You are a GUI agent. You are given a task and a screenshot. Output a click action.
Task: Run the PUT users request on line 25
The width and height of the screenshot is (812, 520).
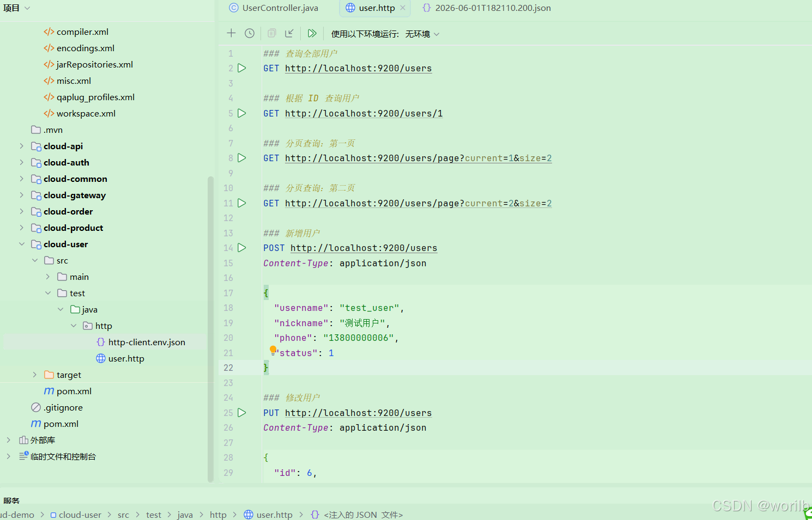[242, 413]
